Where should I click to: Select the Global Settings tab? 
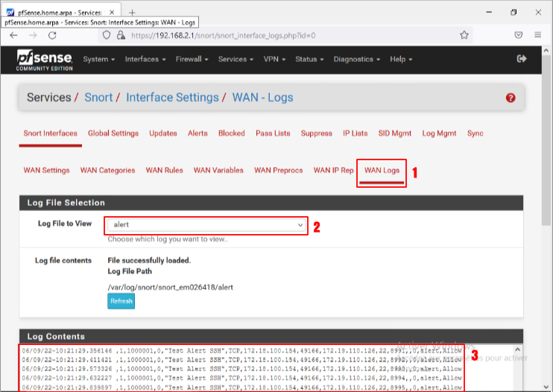[x=113, y=133]
